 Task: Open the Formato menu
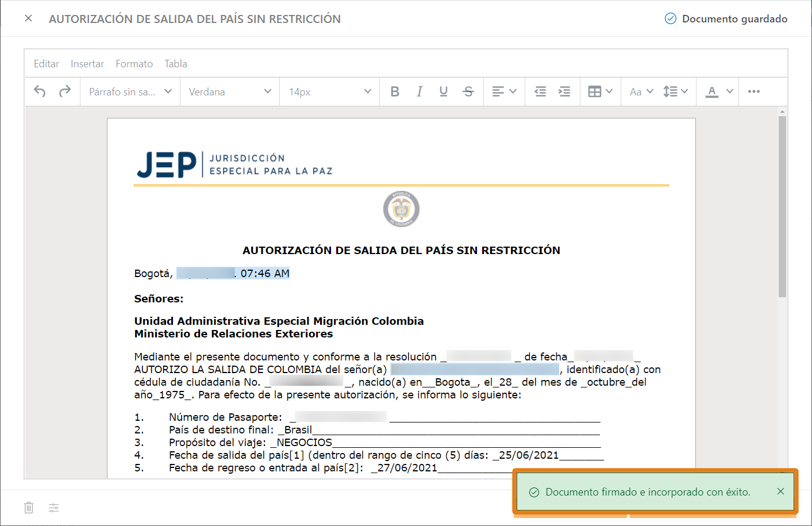(x=134, y=64)
